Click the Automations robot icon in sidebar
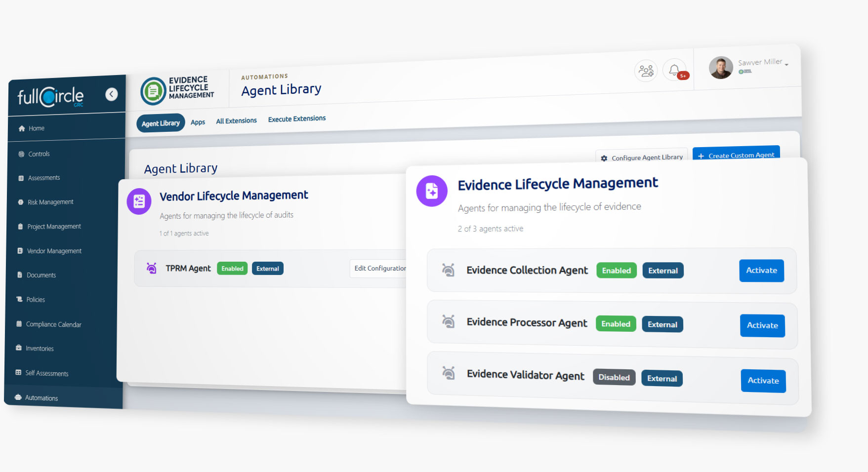This screenshot has width=868, height=472. (x=18, y=397)
